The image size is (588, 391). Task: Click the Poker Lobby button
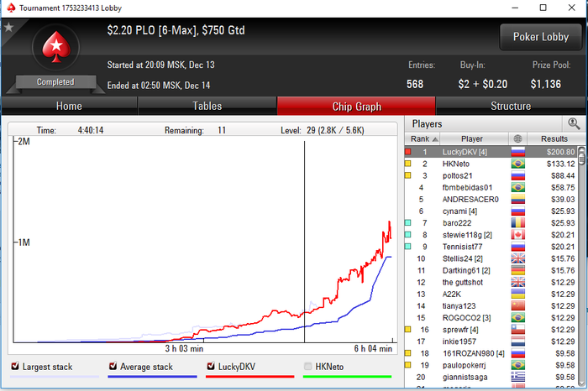[541, 37]
